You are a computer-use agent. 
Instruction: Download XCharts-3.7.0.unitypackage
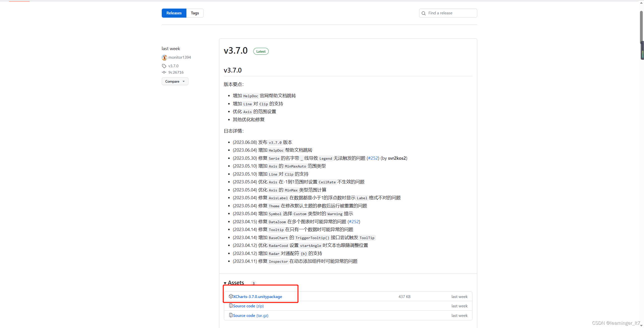257,297
